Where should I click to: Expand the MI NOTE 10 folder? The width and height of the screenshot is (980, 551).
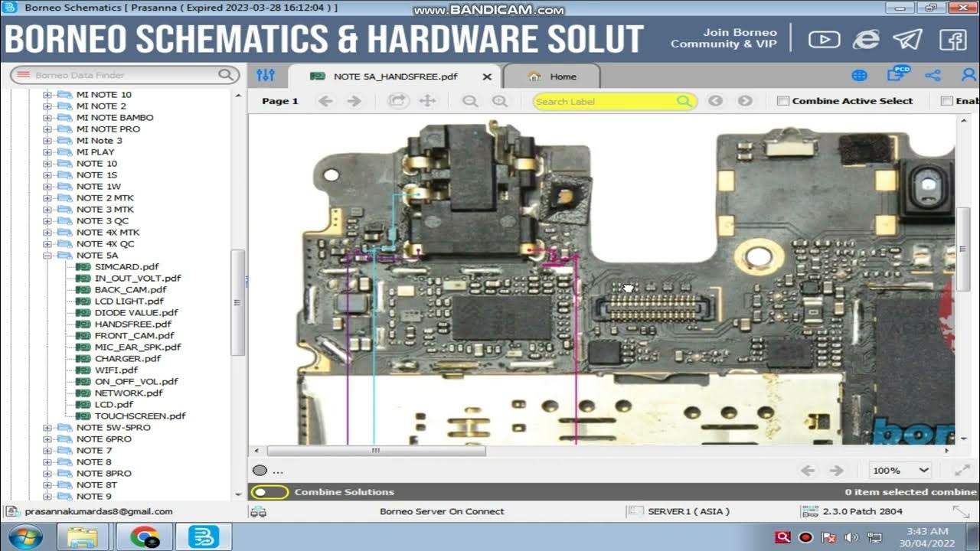(47, 95)
